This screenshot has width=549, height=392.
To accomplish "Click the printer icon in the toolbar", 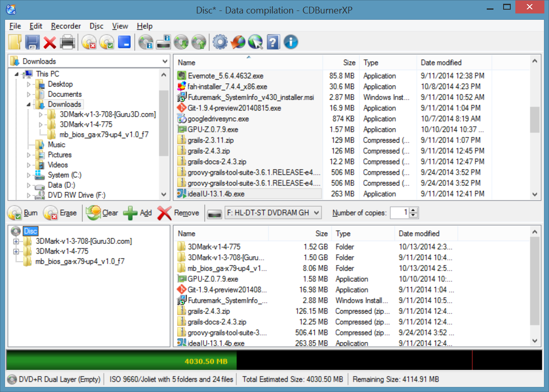I will (67, 42).
